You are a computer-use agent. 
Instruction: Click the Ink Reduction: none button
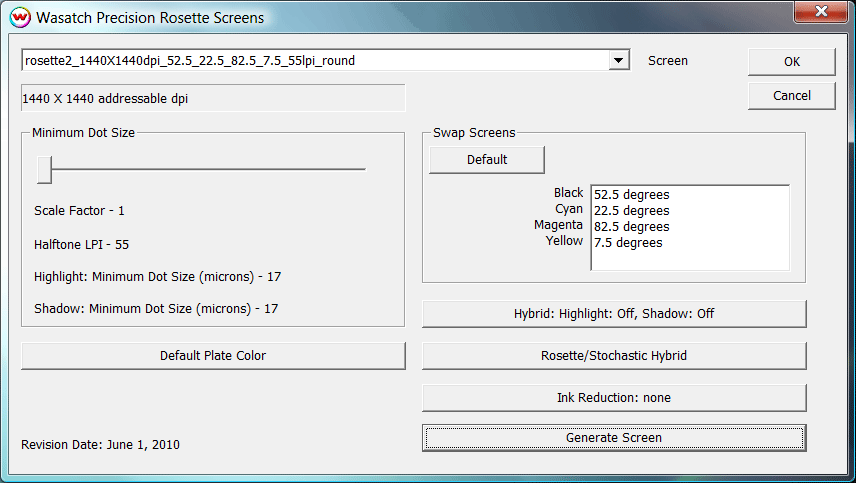pos(614,398)
